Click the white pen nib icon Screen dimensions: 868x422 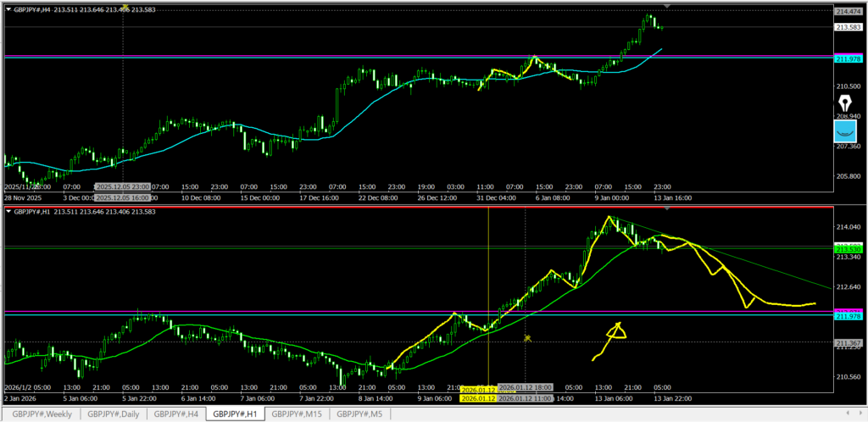pos(846,103)
